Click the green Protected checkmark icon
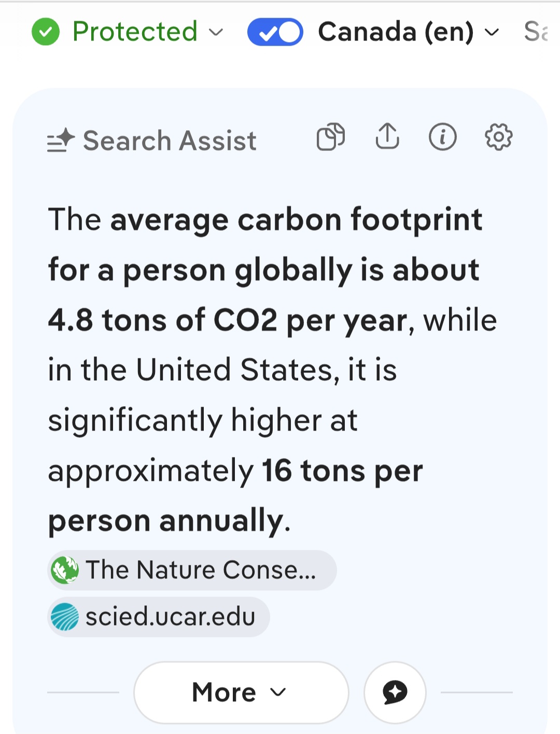 (x=46, y=32)
